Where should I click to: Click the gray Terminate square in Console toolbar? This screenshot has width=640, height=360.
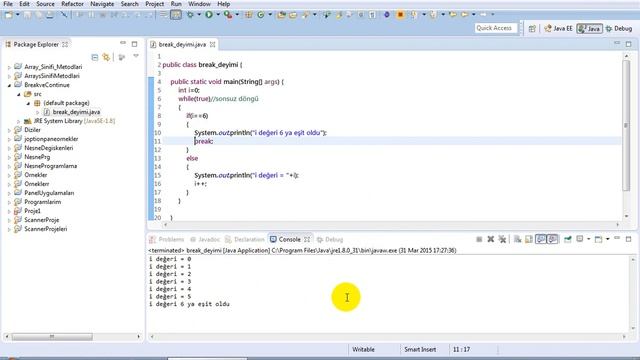coord(479,239)
